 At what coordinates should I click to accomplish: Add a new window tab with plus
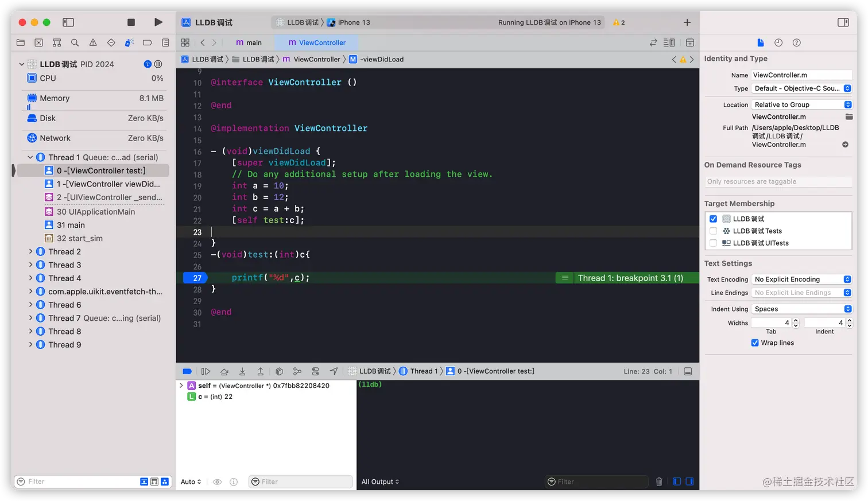point(687,22)
